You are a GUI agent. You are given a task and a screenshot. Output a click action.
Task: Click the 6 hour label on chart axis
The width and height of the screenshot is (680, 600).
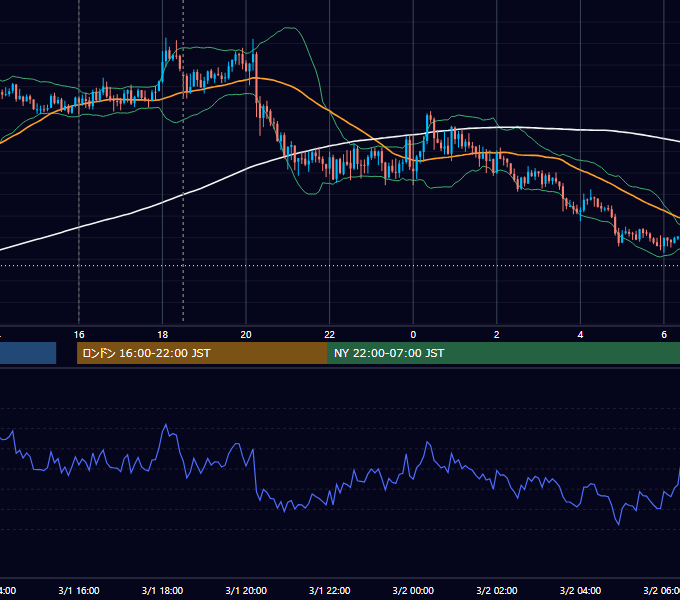(664, 335)
